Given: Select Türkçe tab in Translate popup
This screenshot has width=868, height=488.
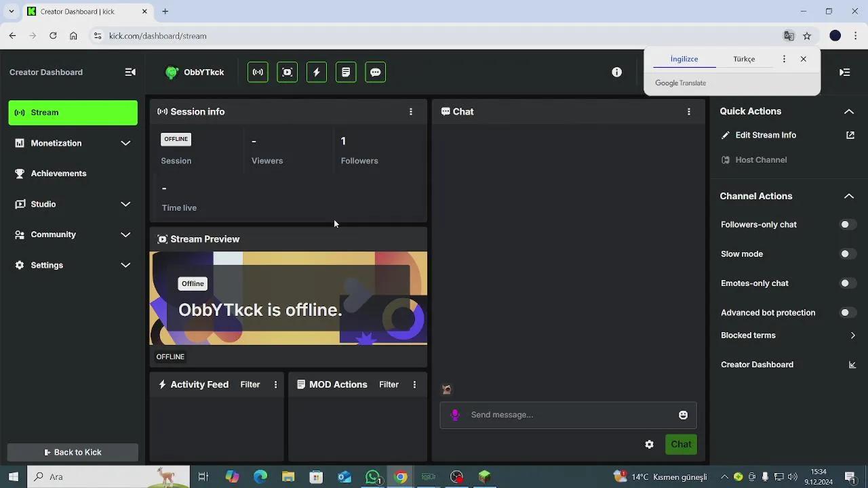Looking at the screenshot, I should point(744,59).
